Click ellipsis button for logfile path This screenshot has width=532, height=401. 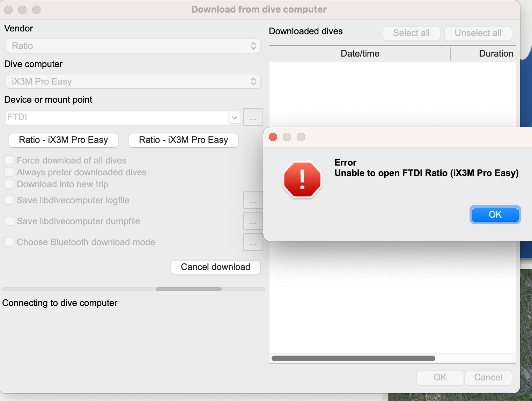pos(253,200)
